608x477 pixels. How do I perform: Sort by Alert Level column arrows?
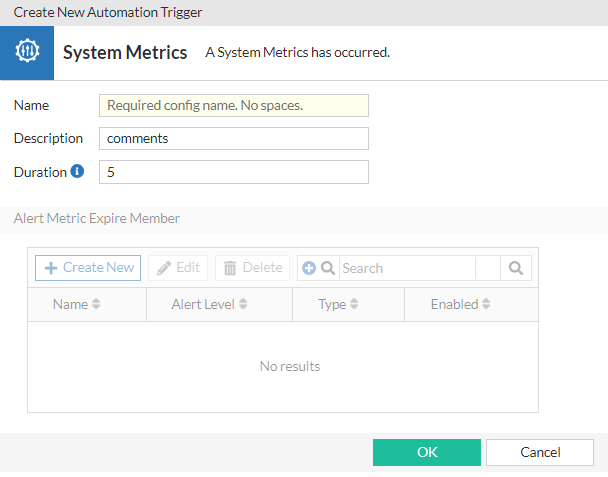point(243,304)
